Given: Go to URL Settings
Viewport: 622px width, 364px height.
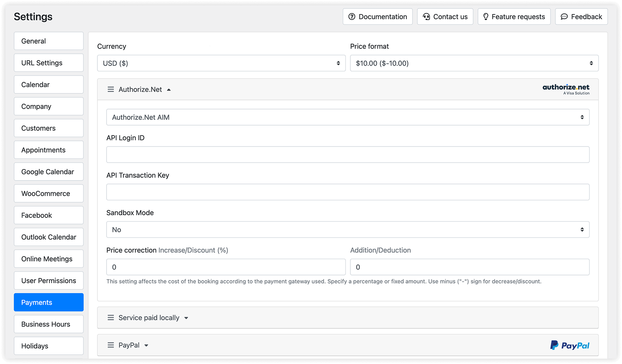Looking at the screenshot, I should pyautogui.click(x=49, y=63).
